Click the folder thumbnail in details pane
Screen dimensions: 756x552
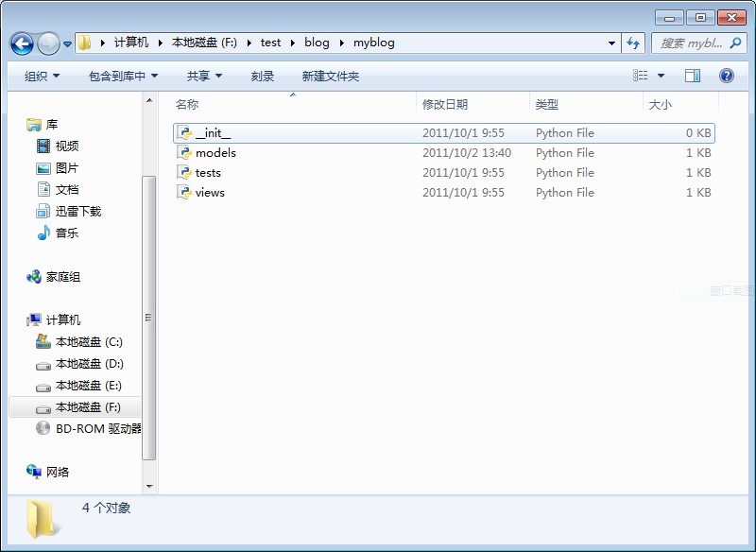(x=43, y=519)
